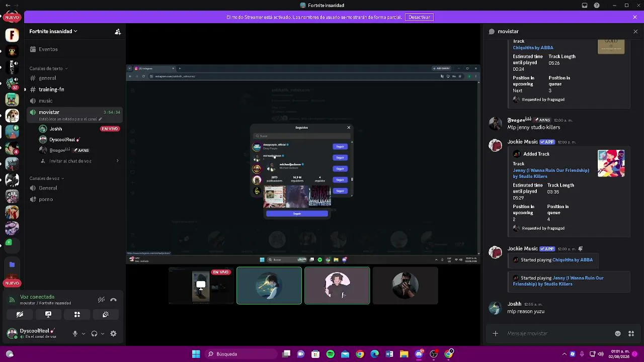
Task: Expand microphone input options arrow
Action: point(84,333)
